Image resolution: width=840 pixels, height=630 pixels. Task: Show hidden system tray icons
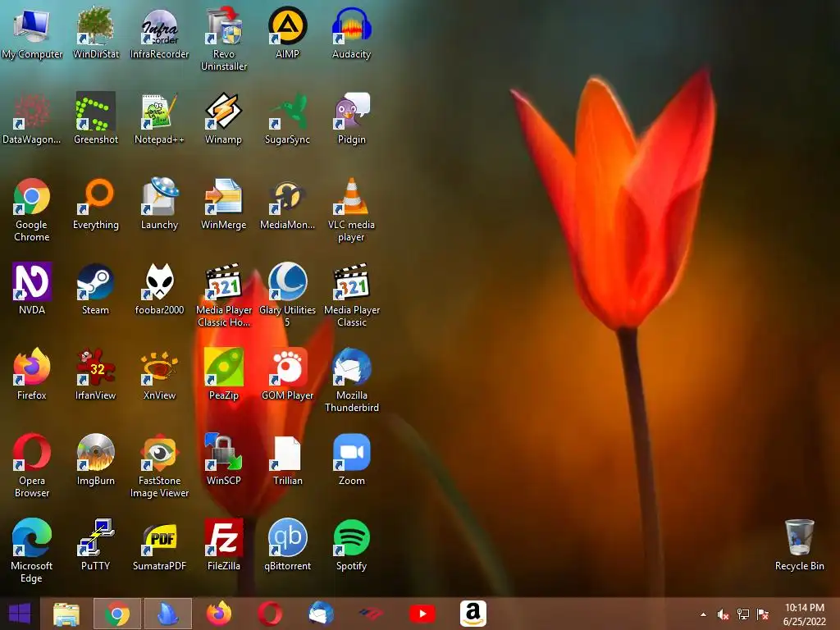(x=703, y=614)
